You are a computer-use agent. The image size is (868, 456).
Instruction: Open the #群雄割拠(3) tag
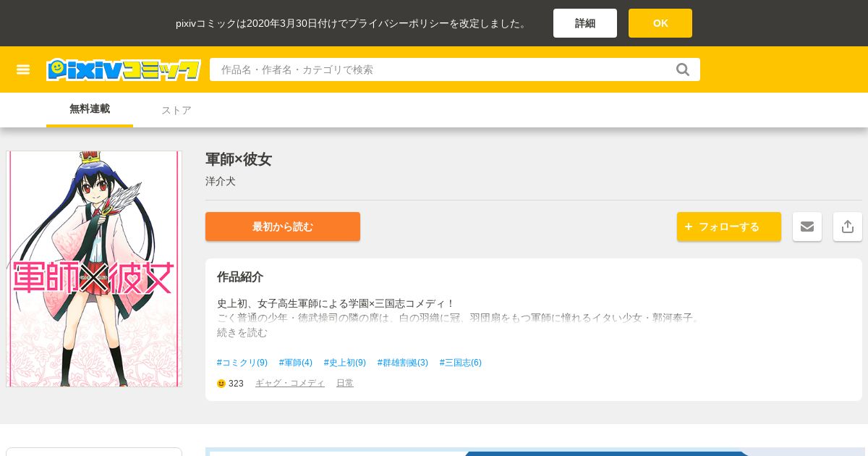[403, 363]
